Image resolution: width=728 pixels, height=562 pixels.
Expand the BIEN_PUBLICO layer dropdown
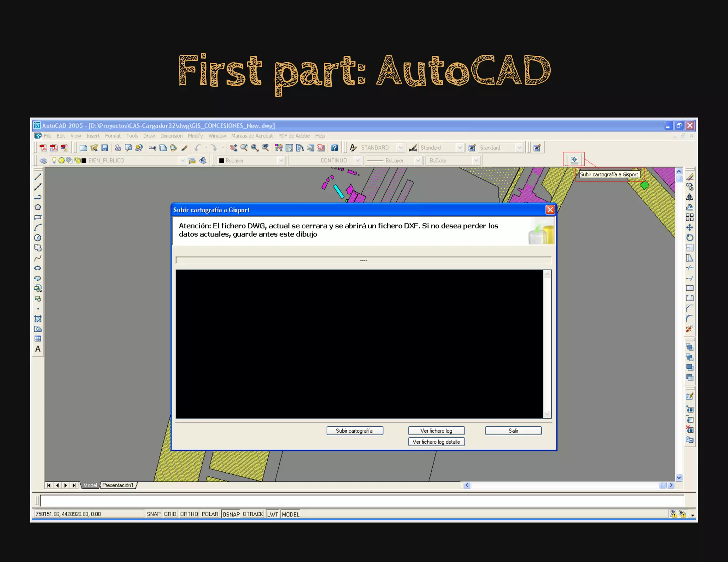[182, 161]
